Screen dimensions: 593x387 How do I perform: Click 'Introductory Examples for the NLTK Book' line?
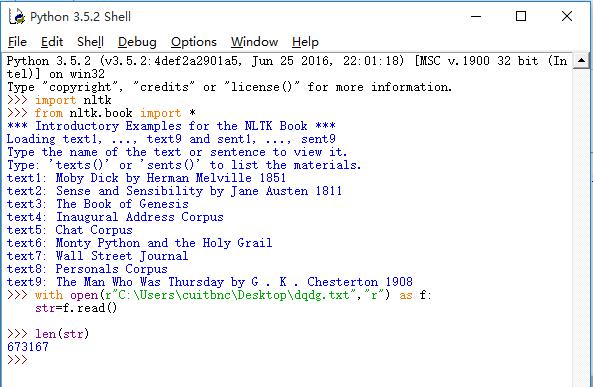pos(171,126)
